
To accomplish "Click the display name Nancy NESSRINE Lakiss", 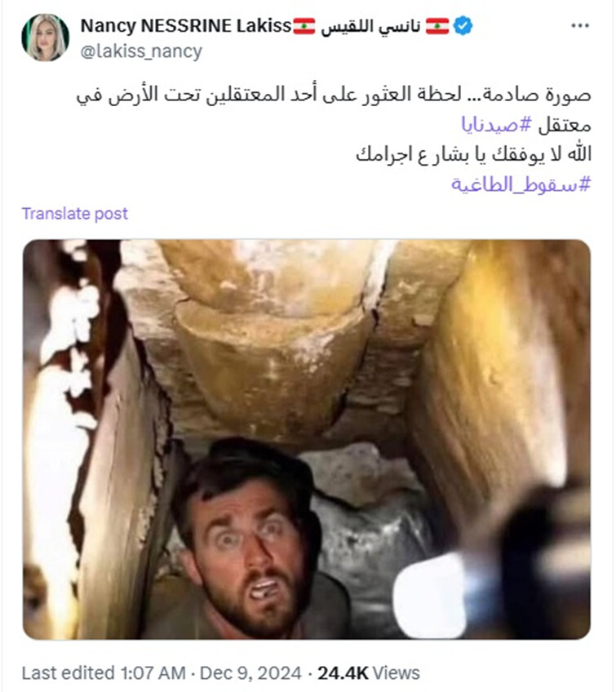I will 186,26.
